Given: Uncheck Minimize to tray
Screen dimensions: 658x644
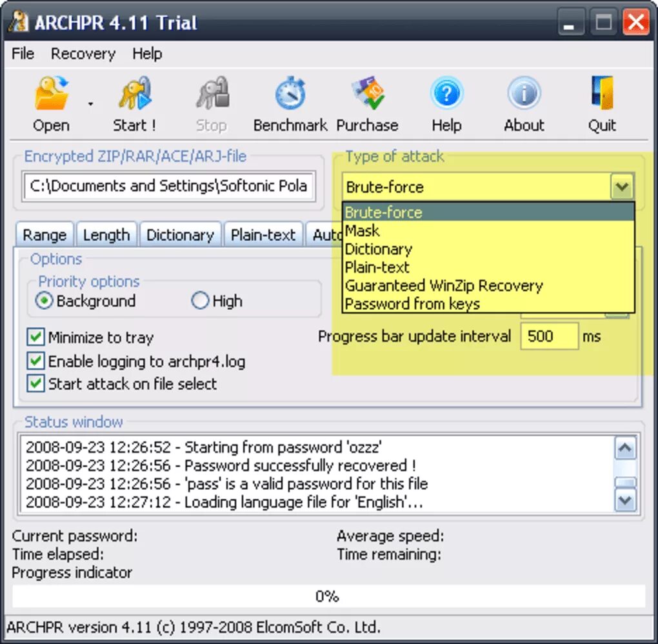Looking at the screenshot, I should [35, 337].
